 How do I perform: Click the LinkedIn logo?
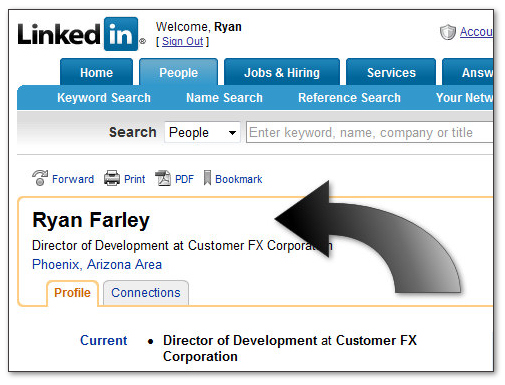tap(82, 34)
